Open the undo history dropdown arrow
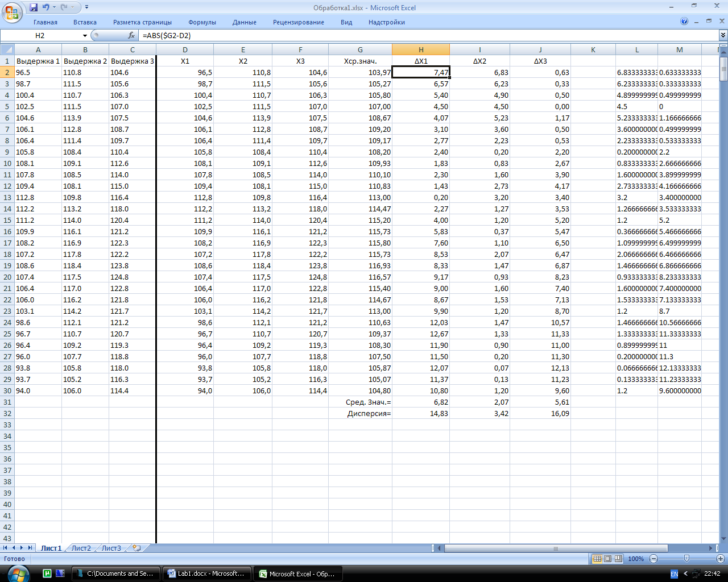728x582 pixels. [x=54, y=7]
